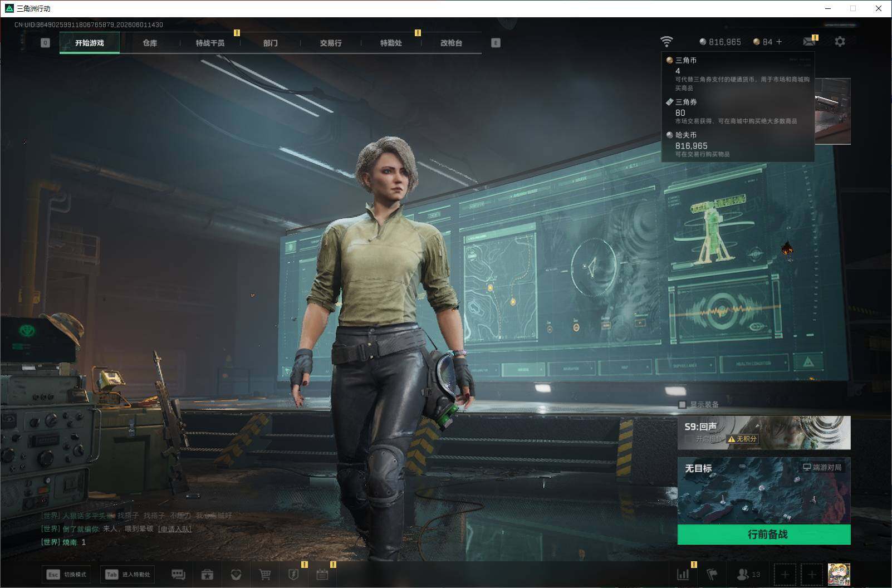Click the 三角币 coin icon beside 84

pyautogui.click(x=756, y=42)
